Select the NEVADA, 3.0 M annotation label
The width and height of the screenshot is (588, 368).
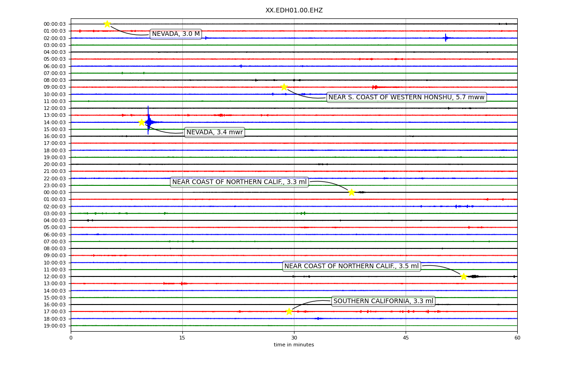point(176,34)
